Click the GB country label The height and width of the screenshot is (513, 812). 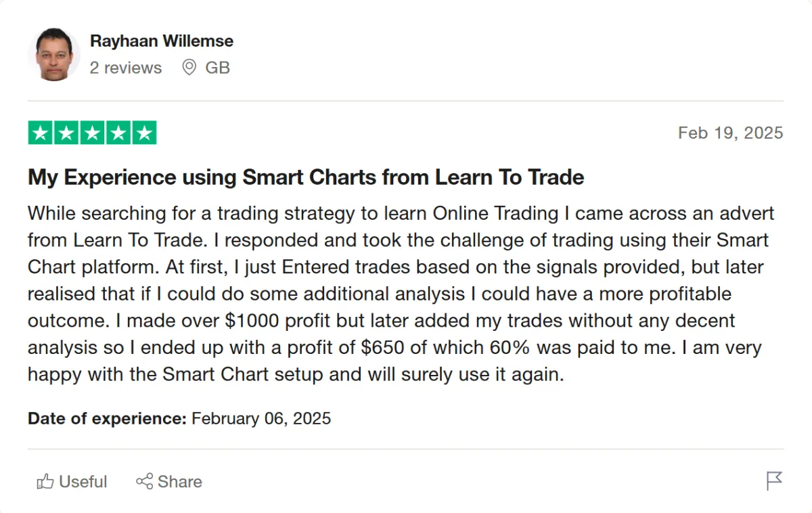tap(218, 68)
